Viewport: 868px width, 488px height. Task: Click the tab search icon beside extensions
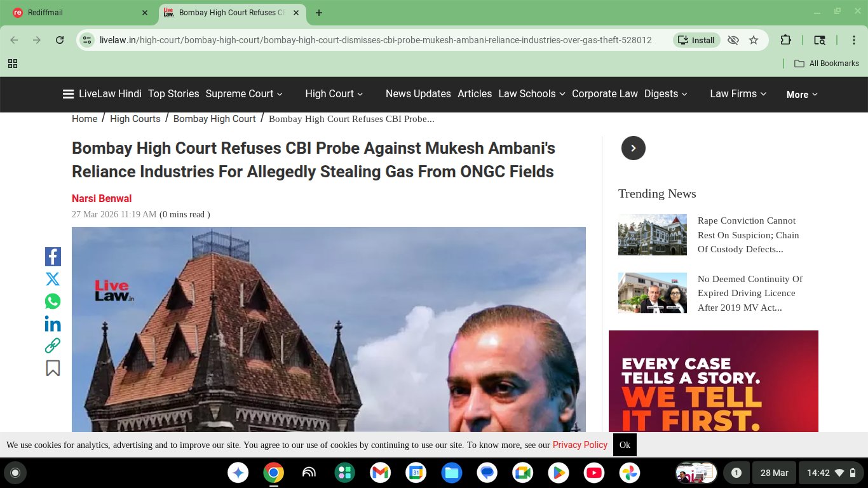pyautogui.click(x=820, y=40)
